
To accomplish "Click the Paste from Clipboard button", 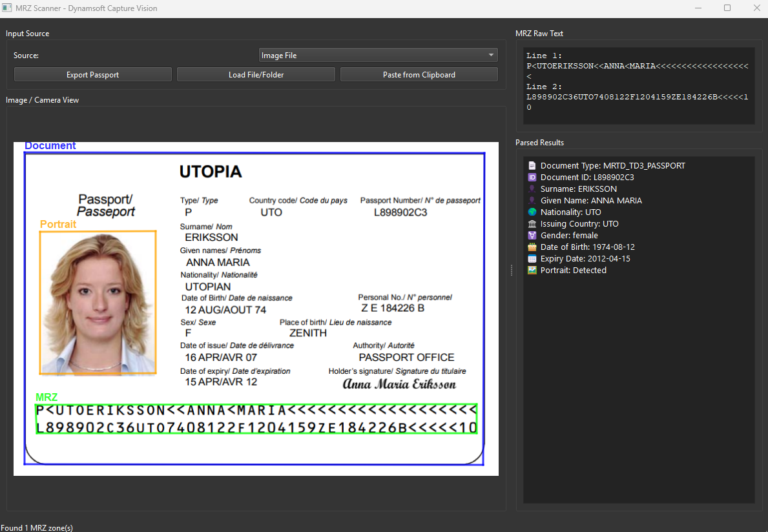I will (419, 74).
